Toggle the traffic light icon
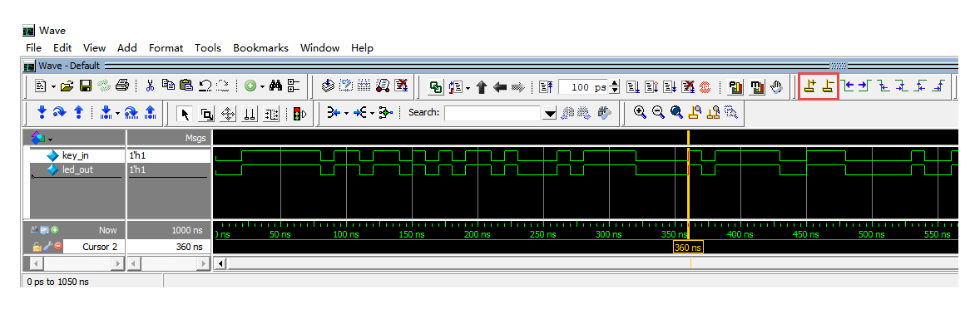Image resolution: width=980 pixels, height=309 pixels. 300,115
